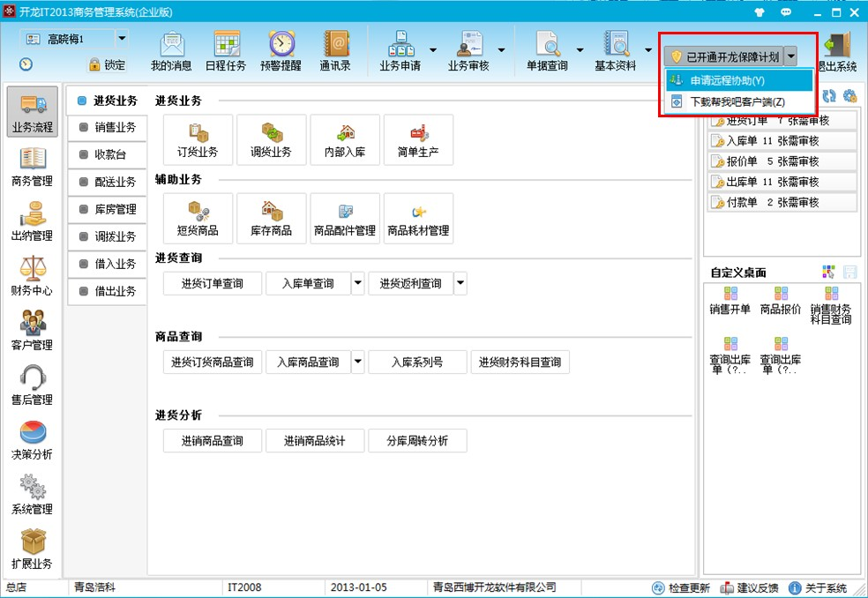The width and height of the screenshot is (868, 598).
Task: Open 订货业务 tile
Action: 198,139
